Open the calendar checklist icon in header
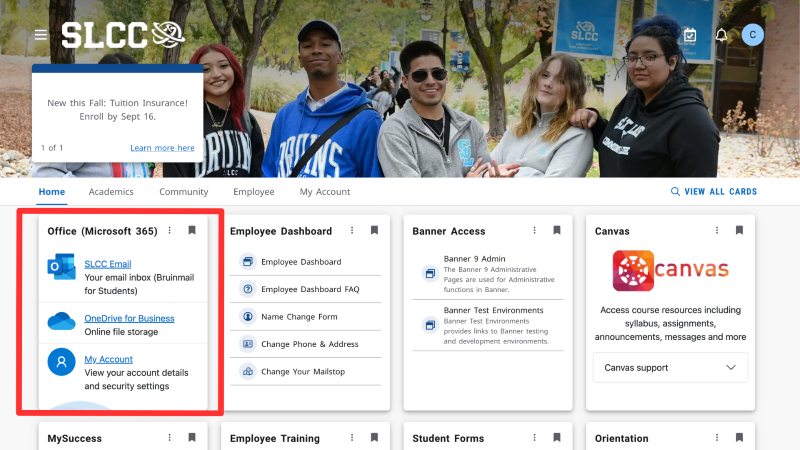Screen dimensions: 800x450 [x=690, y=35]
